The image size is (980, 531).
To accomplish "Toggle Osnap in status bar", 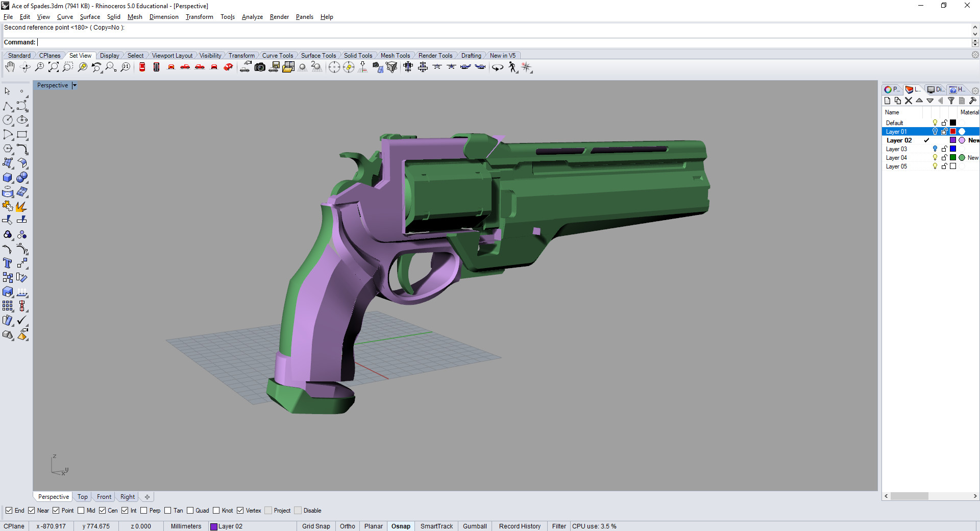I will 401,526.
